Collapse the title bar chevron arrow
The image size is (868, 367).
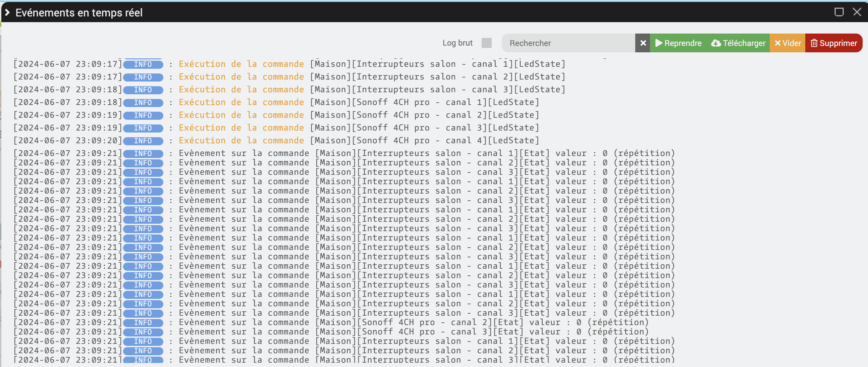[7, 12]
